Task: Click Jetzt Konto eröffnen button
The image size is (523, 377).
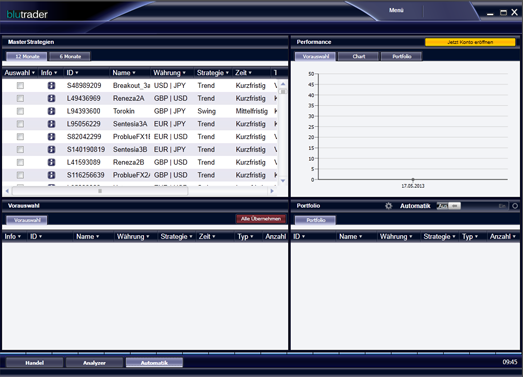Action: pyautogui.click(x=470, y=42)
